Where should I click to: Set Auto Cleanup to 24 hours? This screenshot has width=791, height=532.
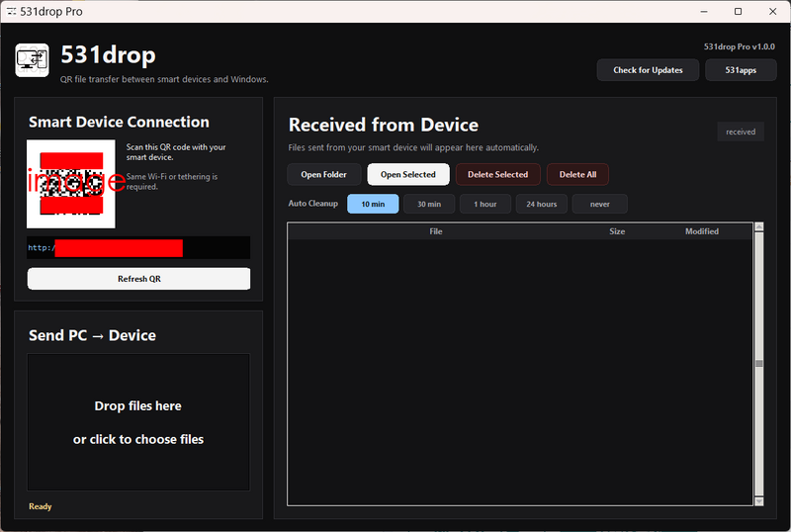[x=541, y=204]
